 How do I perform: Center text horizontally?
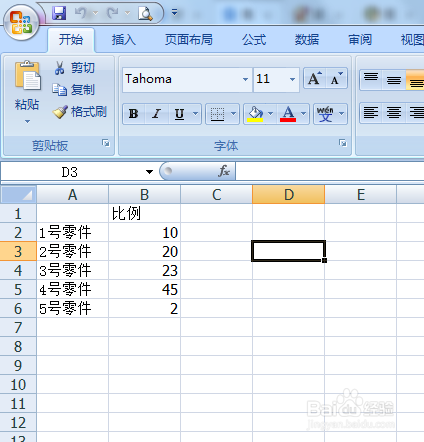[x=394, y=112]
